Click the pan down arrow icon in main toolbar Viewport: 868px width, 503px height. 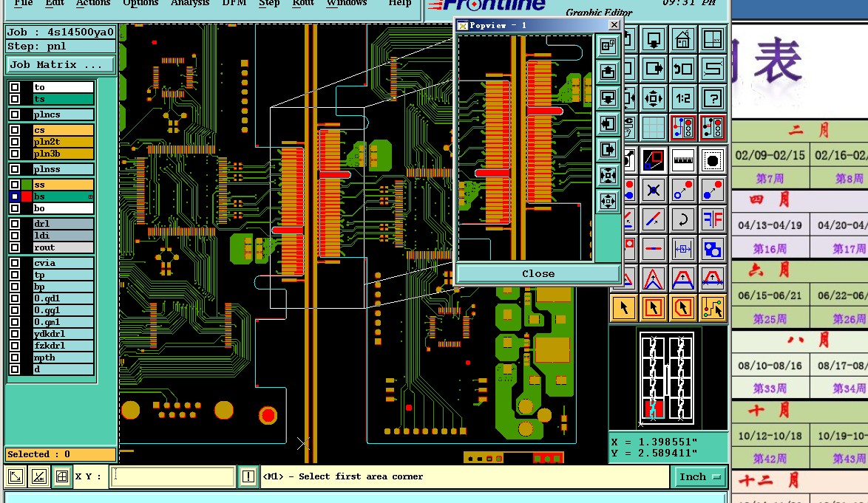(x=653, y=40)
